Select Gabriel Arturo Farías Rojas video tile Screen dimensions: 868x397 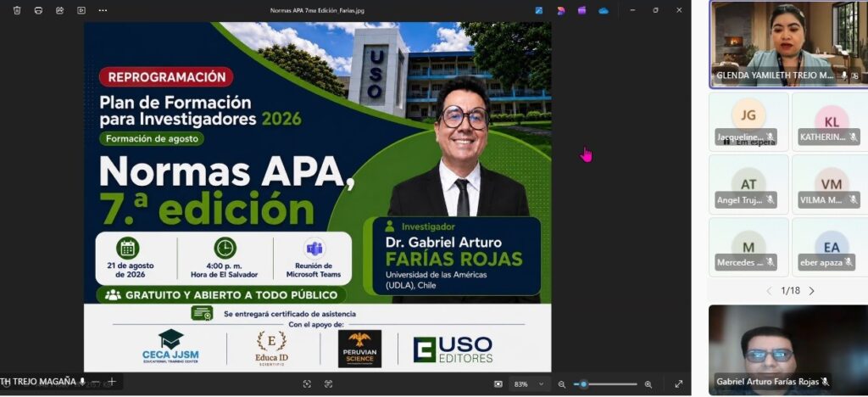pos(788,350)
